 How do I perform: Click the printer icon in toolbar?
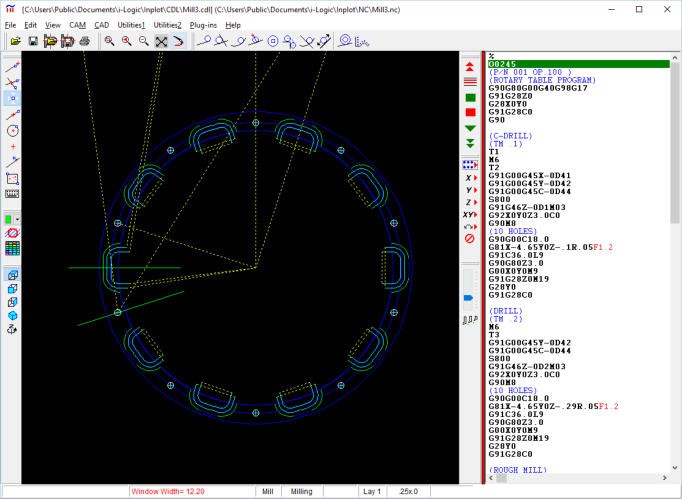tap(84, 41)
